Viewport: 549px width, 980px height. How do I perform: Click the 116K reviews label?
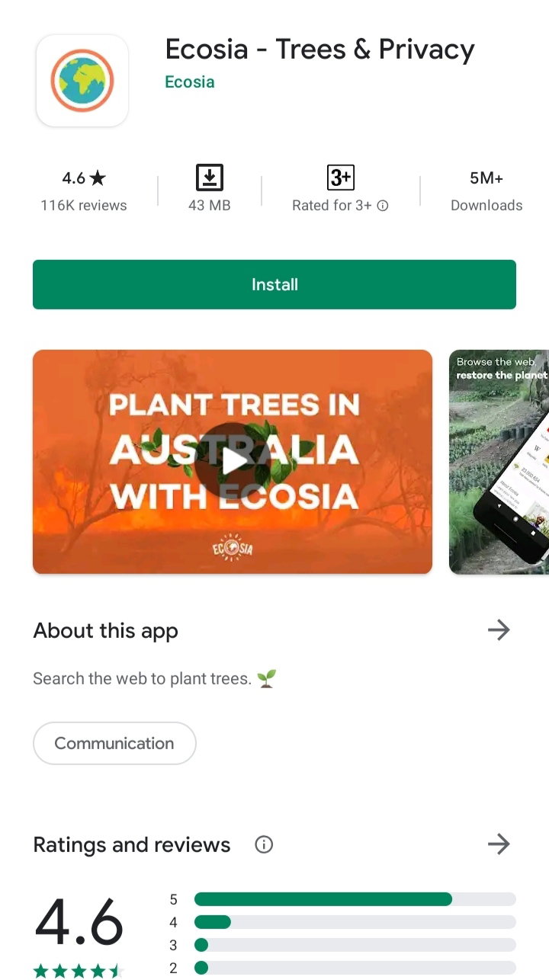(84, 206)
